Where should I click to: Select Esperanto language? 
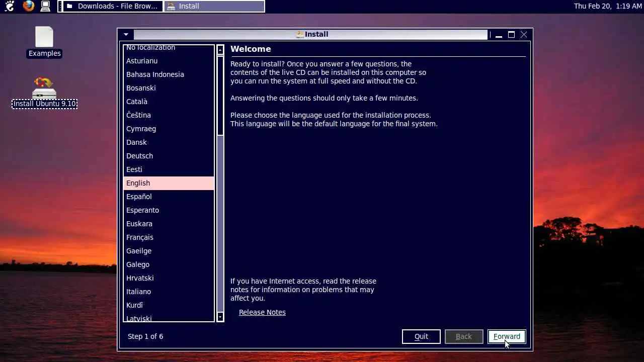(169, 210)
